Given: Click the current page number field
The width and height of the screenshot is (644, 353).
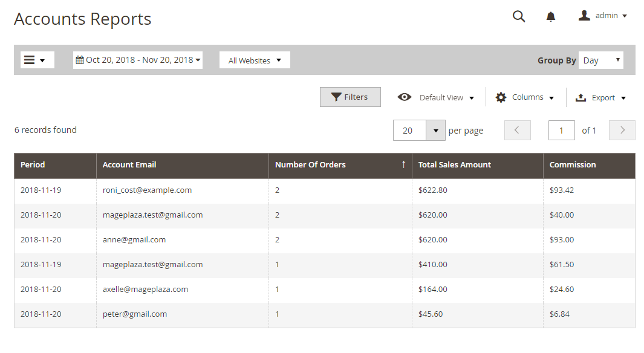Looking at the screenshot, I should pos(561,131).
